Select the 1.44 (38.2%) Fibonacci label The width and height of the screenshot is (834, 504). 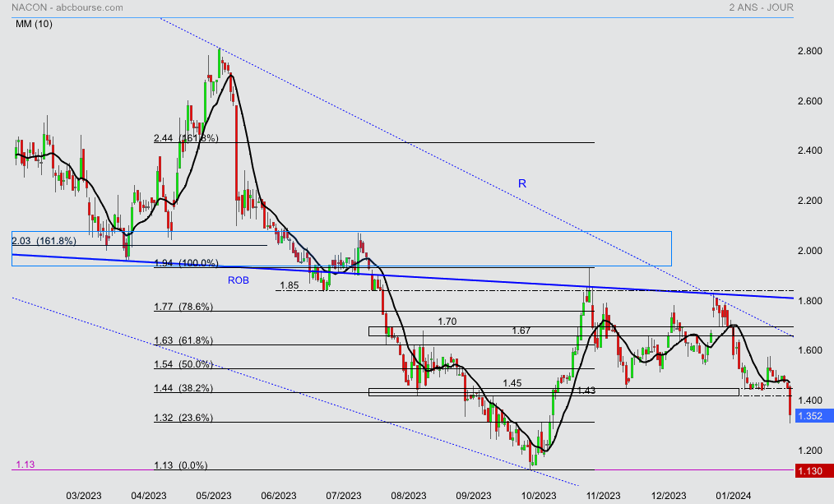coord(183,388)
